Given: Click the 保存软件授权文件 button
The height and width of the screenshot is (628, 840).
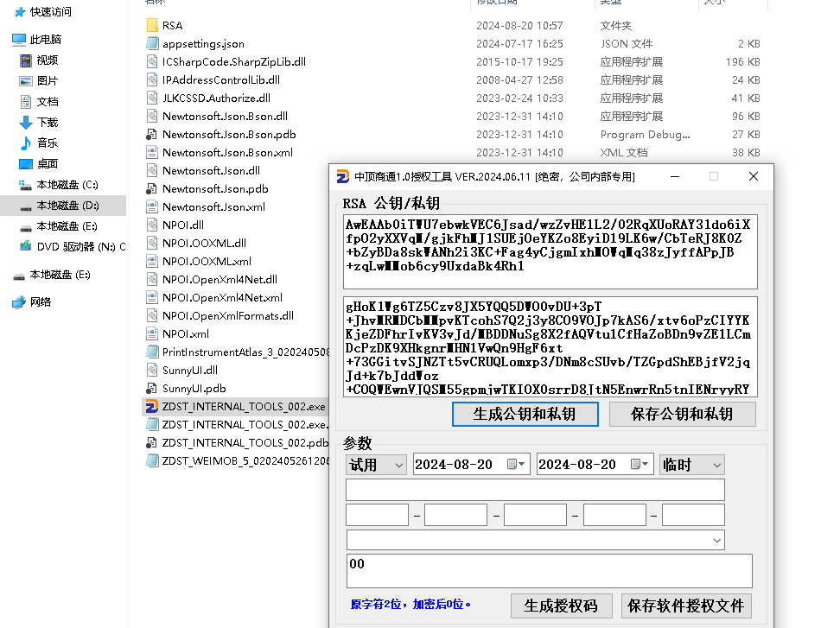Looking at the screenshot, I should coord(686,606).
